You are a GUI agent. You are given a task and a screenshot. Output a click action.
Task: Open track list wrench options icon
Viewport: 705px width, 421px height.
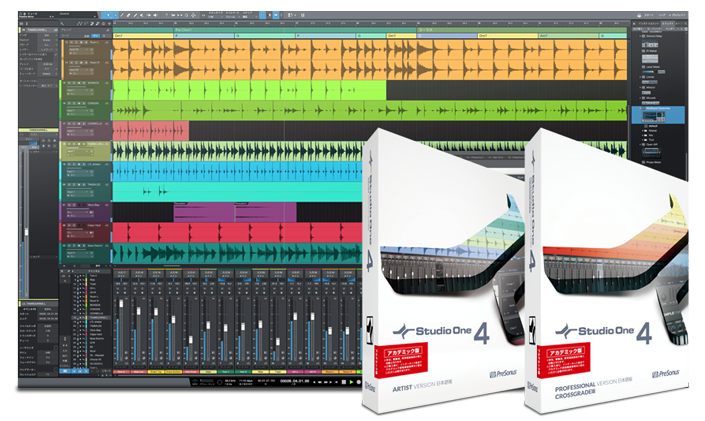(x=62, y=23)
